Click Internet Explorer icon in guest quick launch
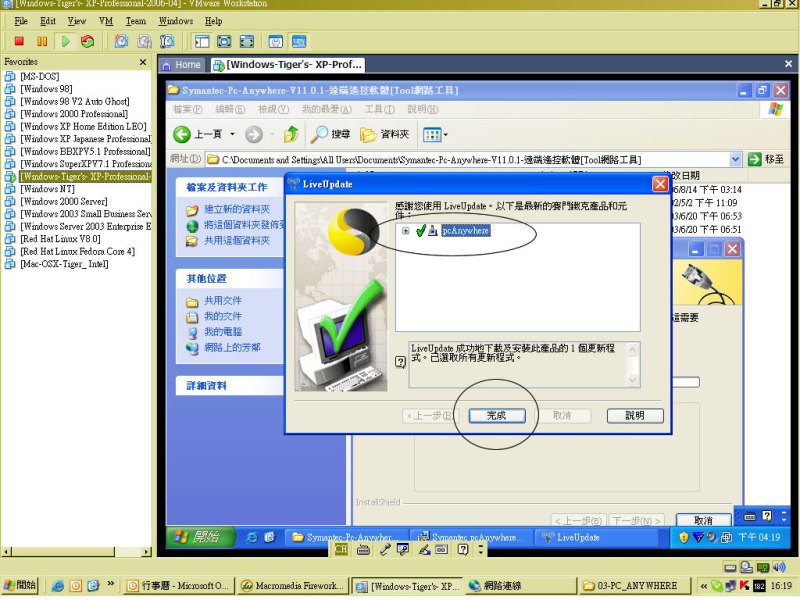Screen dimensions: 800x600 (x=252, y=537)
